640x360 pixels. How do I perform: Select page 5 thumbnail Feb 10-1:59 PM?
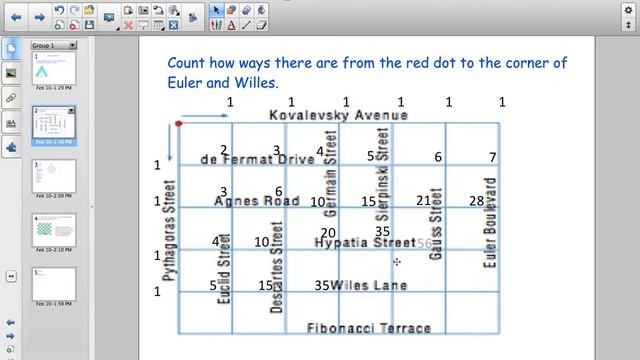coord(54,284)
